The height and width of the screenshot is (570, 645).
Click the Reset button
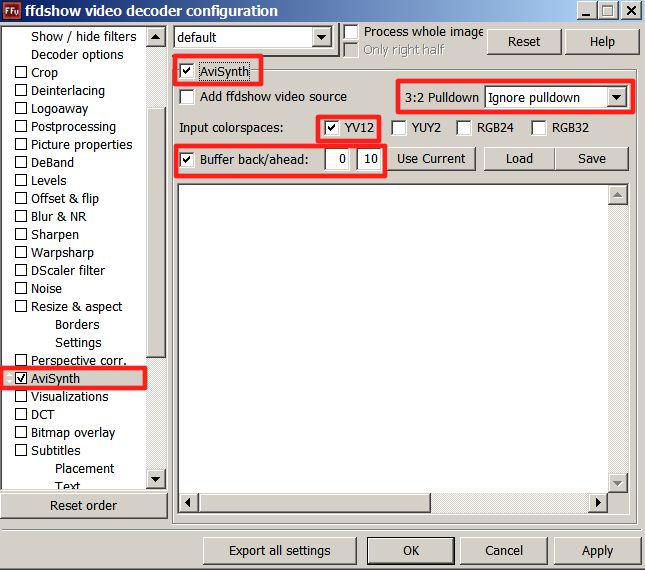[x=524, y=42]
